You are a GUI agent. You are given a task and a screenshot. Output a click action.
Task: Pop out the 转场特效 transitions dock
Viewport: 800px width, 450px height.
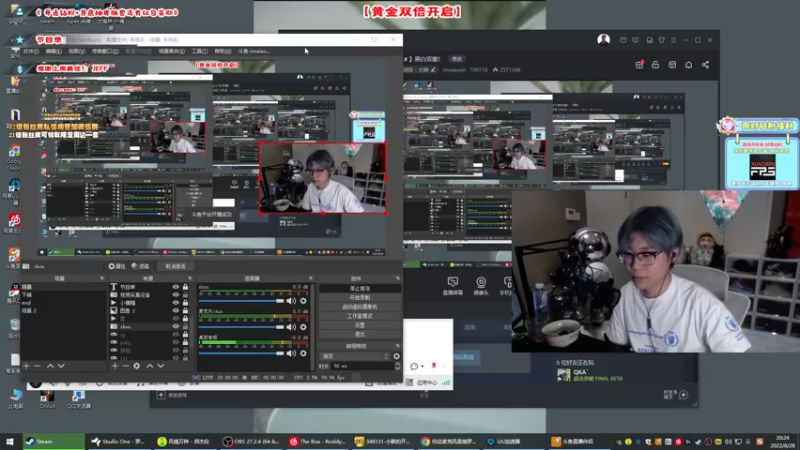point(397,346)
